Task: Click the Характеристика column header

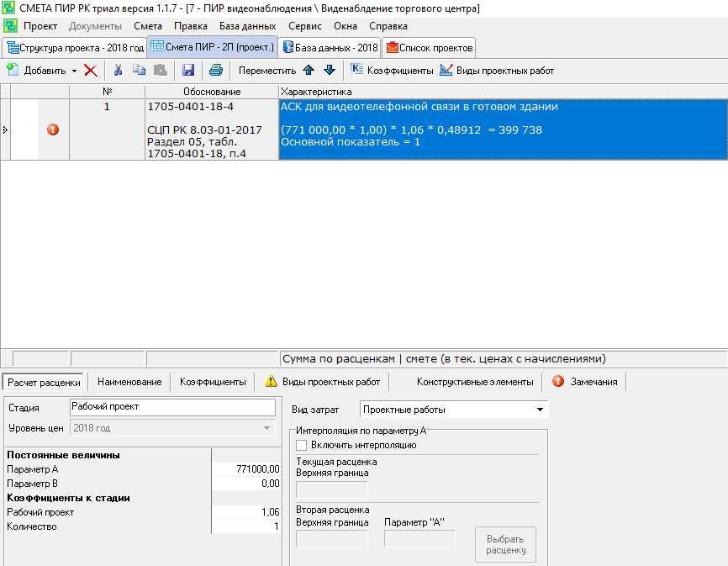Action: (503, 92)
